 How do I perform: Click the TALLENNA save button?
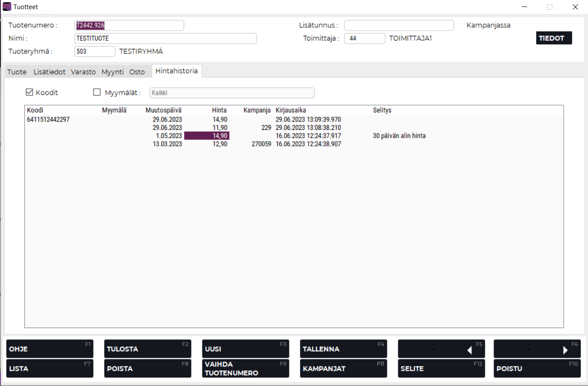(x=337, y=349)
